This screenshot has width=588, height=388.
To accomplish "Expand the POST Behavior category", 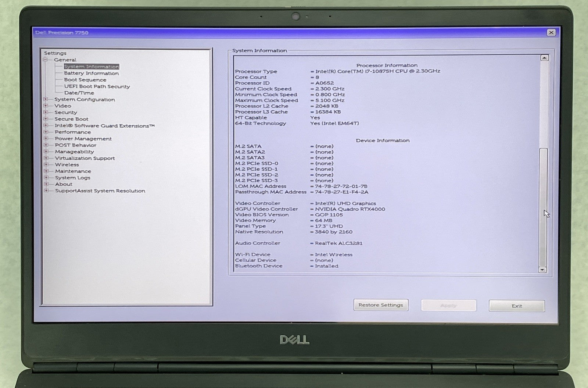I will pyautogui.click(x=46, y=145).
